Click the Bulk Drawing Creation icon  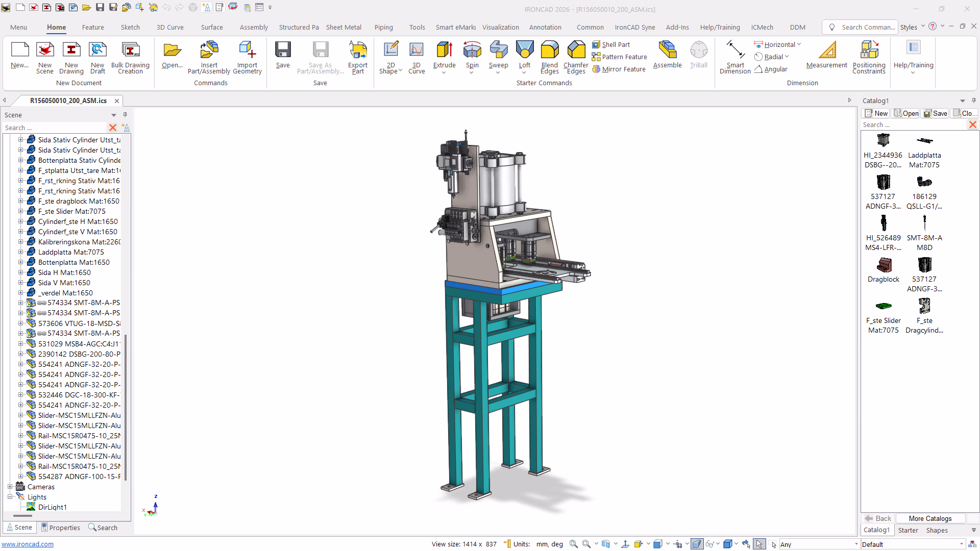130,51
